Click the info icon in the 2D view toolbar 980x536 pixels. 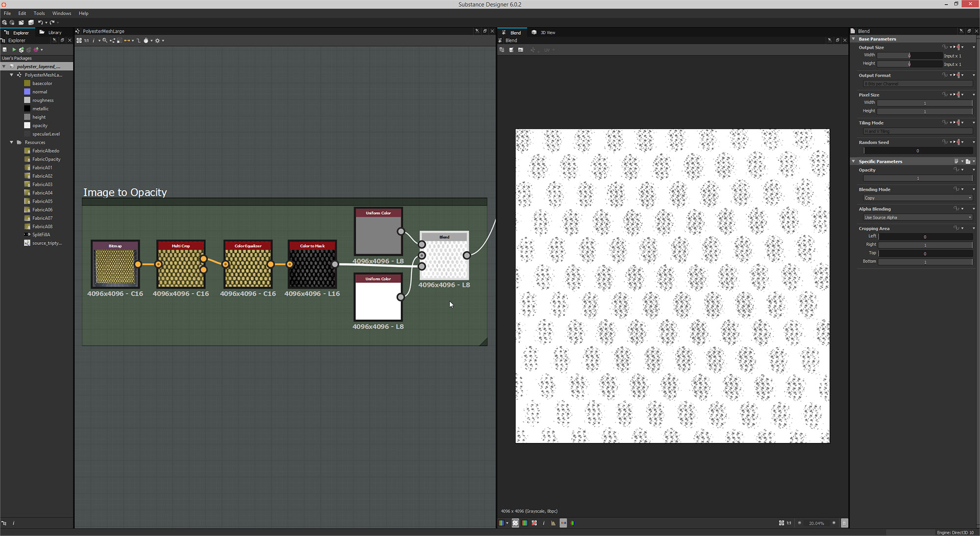click(x=543, y=523)
